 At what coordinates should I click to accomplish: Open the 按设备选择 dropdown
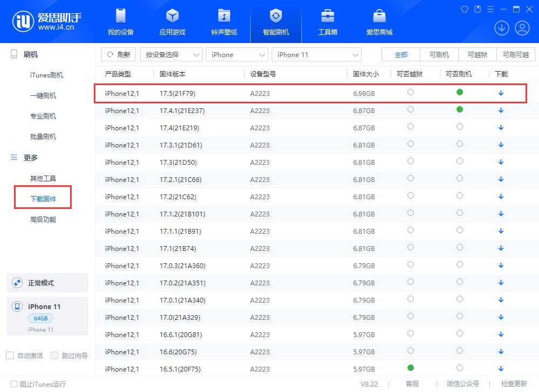(x=171, y=54)
